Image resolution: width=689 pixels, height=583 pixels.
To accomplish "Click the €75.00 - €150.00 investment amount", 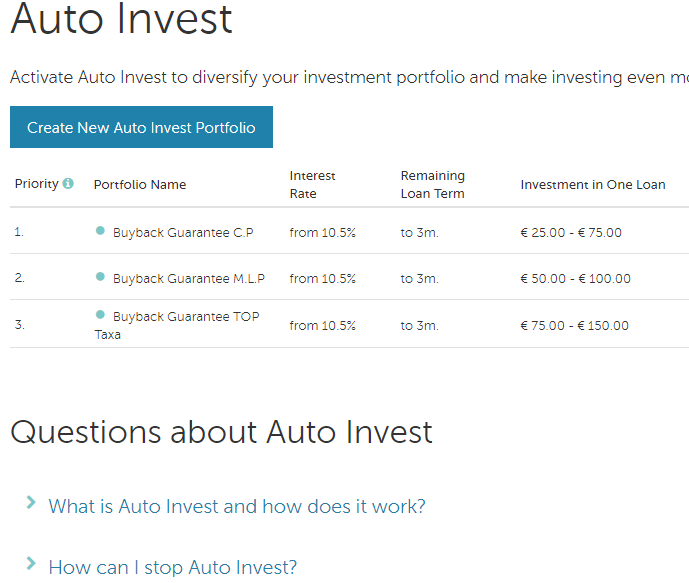I will pos(575,326).
